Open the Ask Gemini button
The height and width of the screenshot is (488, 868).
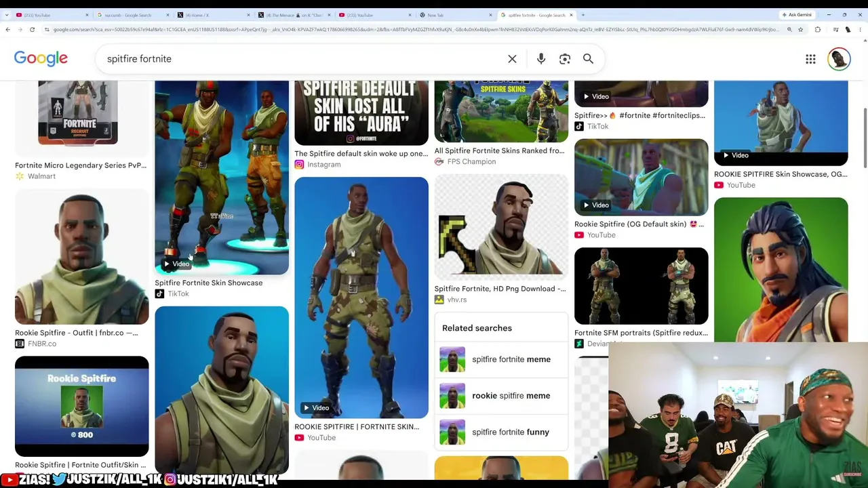pos(797,14)
